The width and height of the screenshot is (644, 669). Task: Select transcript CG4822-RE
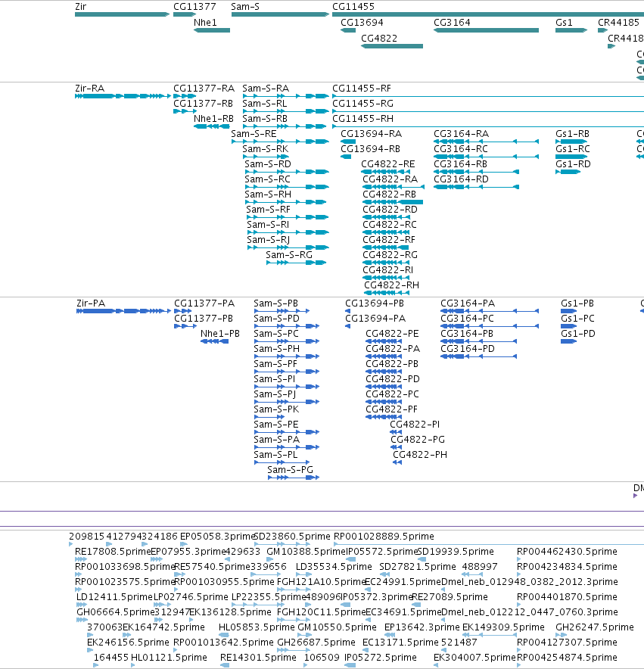(385, 172)
